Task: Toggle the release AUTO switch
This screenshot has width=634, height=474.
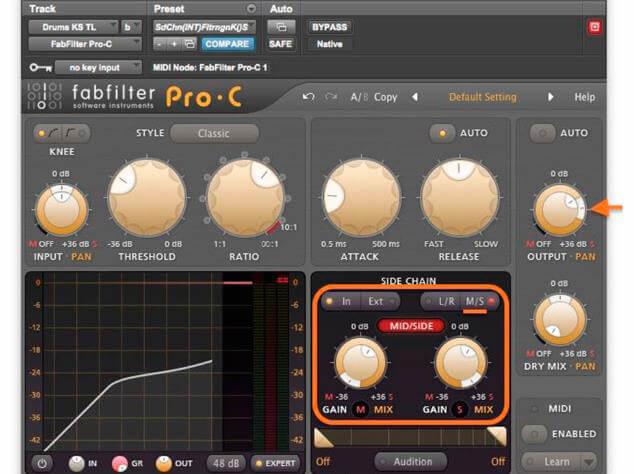Action: pyautogui.click(x=442, y=133)
